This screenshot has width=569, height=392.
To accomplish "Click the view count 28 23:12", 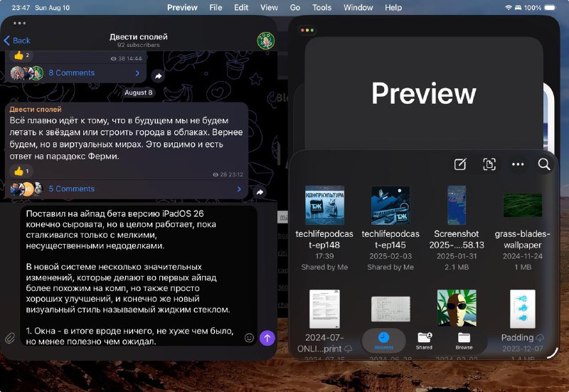I will 228,174.
